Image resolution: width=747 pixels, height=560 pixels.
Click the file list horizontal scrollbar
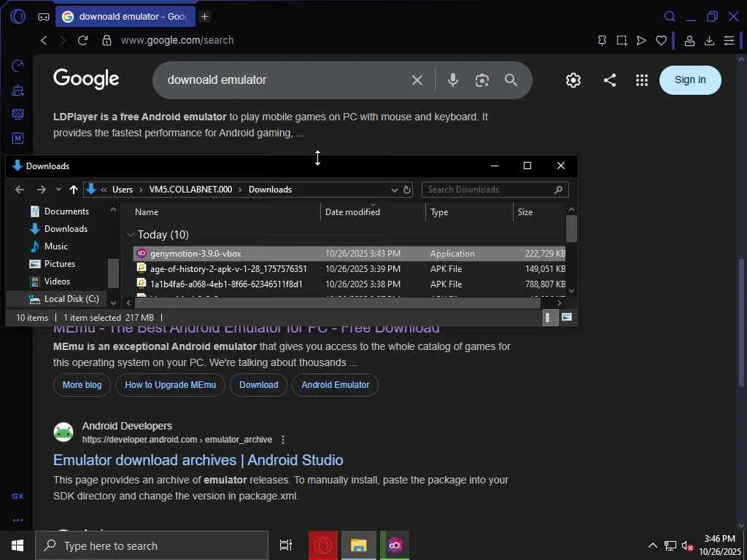coord(337,303)
